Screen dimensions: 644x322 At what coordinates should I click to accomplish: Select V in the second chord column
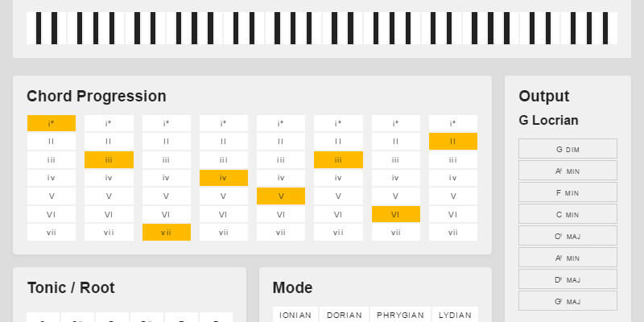[x=109, y=196]
